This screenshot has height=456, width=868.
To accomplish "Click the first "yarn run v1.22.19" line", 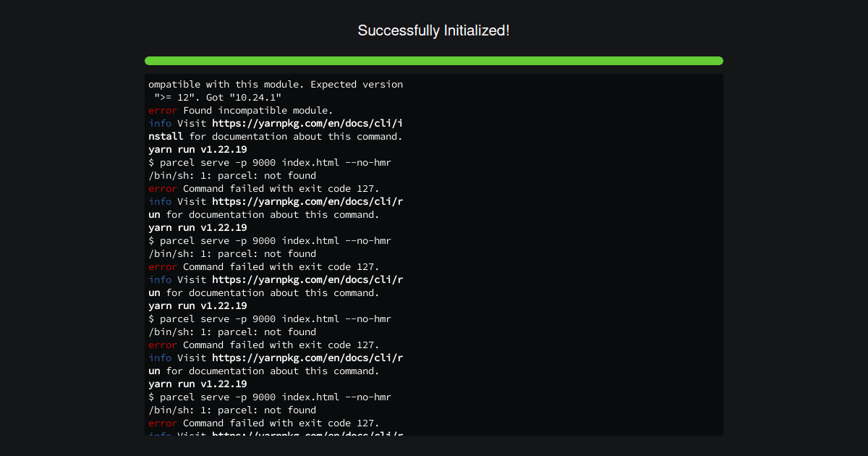I will [197, 149].
